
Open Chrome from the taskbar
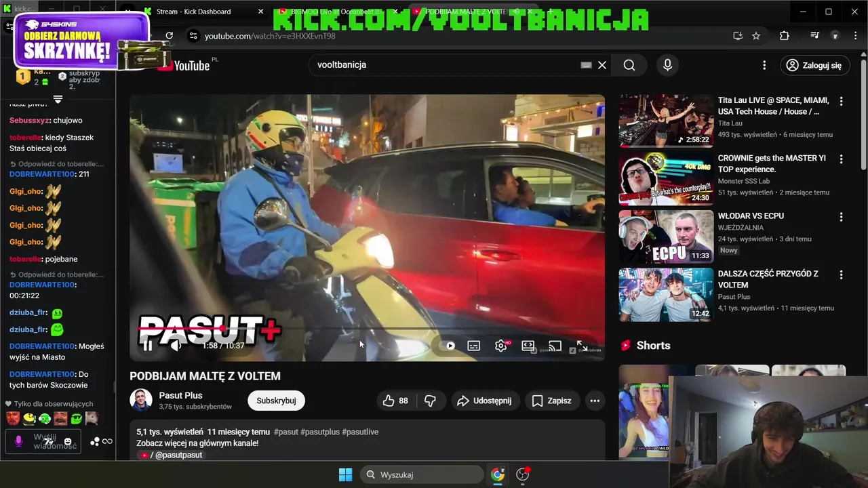pos(498,474)
